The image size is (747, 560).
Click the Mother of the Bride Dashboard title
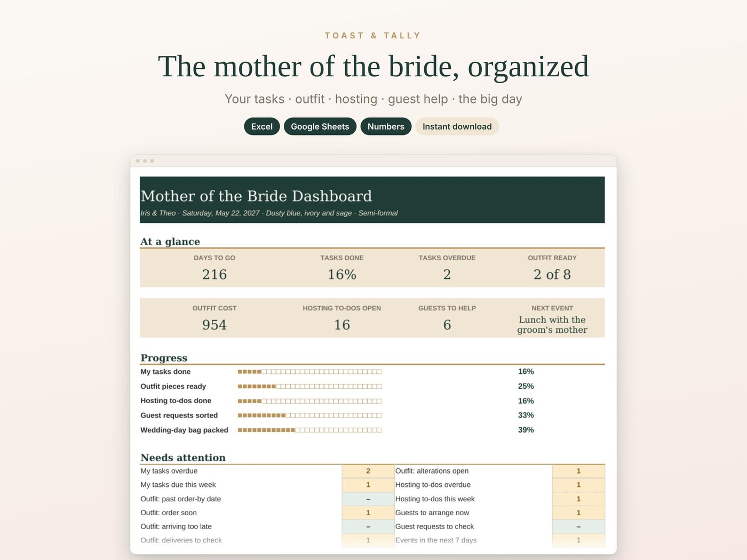[256, 196]
